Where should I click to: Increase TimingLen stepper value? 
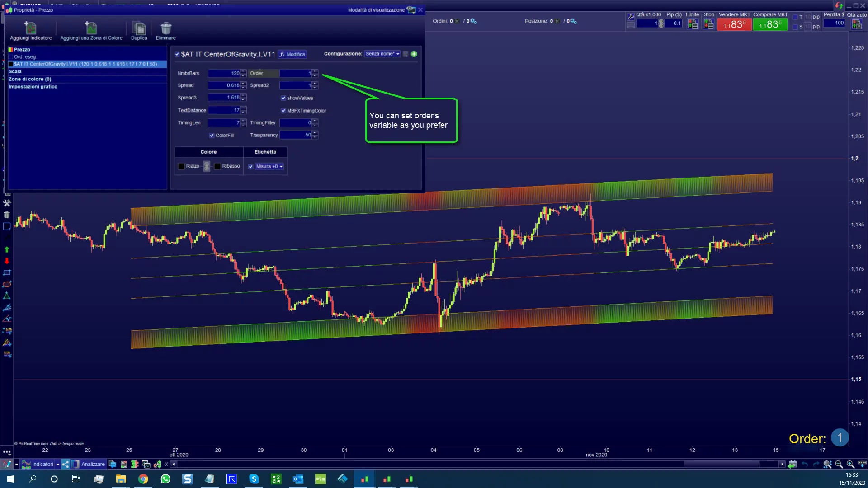point(244,121)
